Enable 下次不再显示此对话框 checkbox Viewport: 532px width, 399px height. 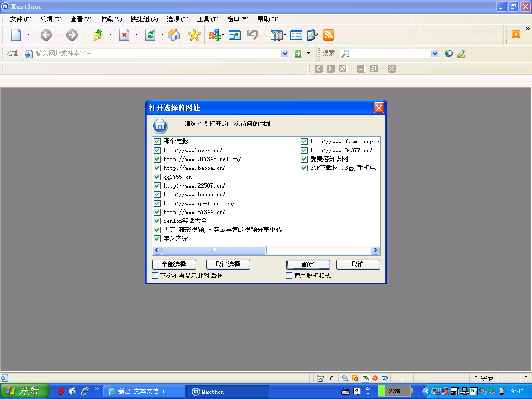coord(155,276)
